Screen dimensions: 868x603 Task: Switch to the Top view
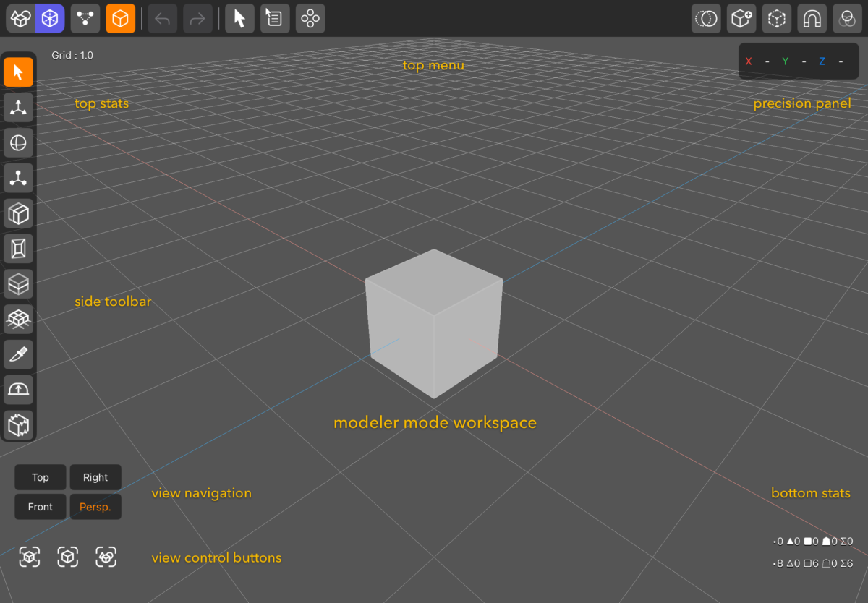point(41,477)
